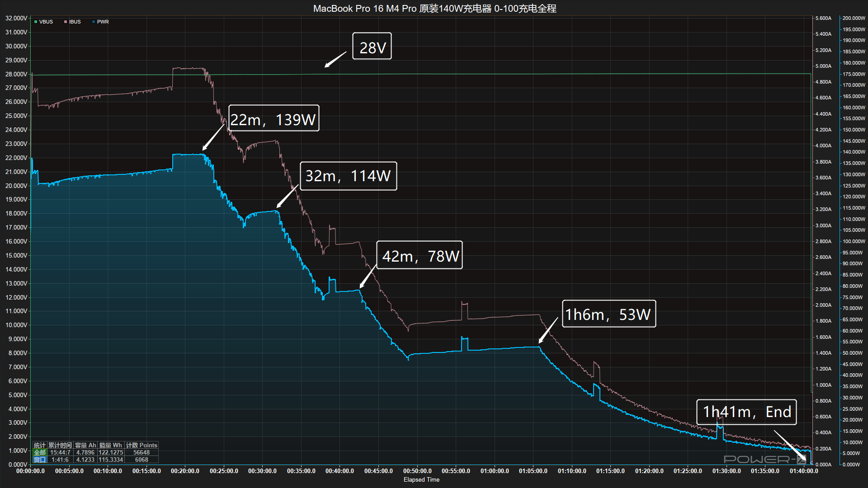
Task: Select the blue 窗口 row header
Action: pyautogui.click(x=40, y=460)
